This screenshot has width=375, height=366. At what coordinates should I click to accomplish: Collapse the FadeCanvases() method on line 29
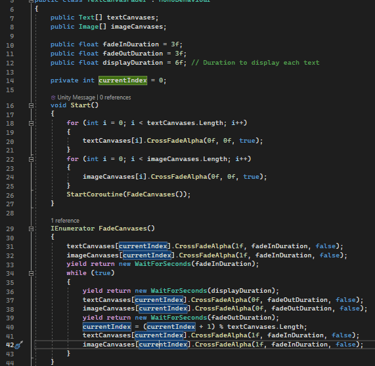coord(31,229)
